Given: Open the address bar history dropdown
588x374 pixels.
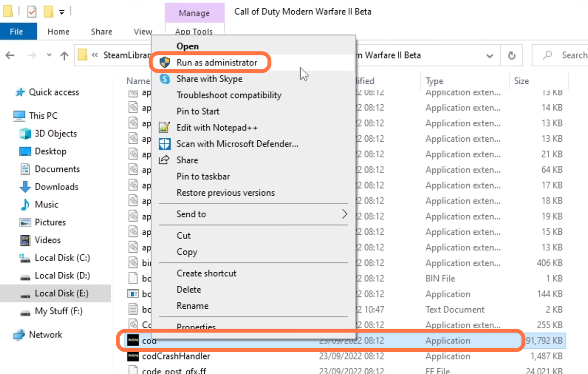Looking at the screenshot, I should point(490,56).
